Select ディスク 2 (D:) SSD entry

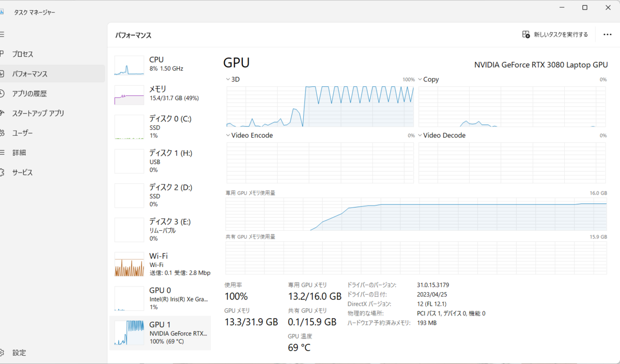[x=160, y=196]
